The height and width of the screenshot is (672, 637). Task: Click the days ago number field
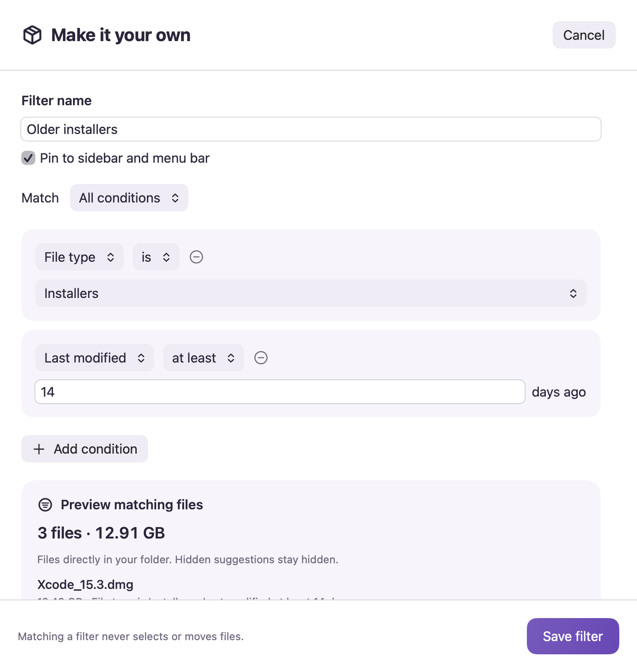(280, 392)
